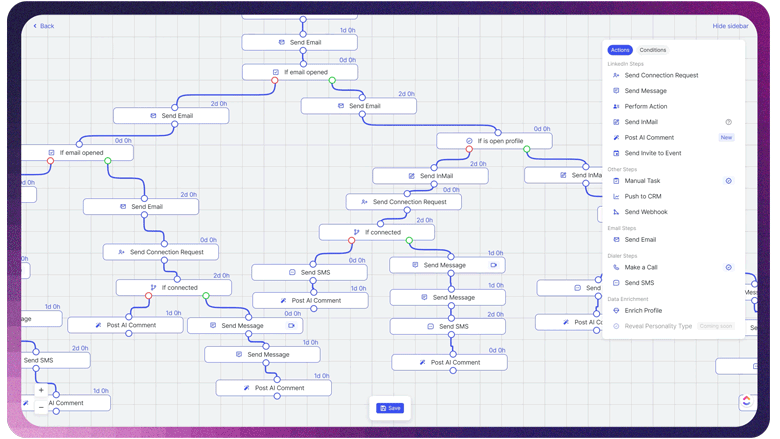
Task: Open help icon beside sidebar Send InMail
Action: coord(728,122)
